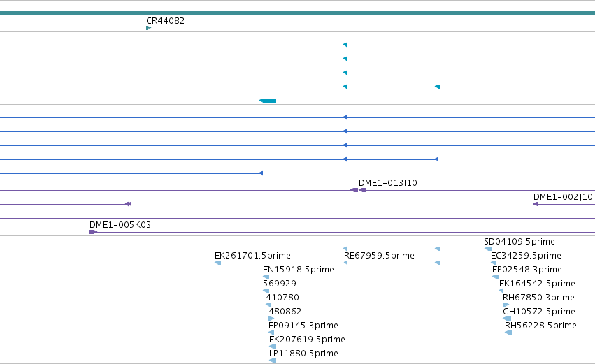
Task: Click the SD04109.5prime label
Action: click(519, 242)
